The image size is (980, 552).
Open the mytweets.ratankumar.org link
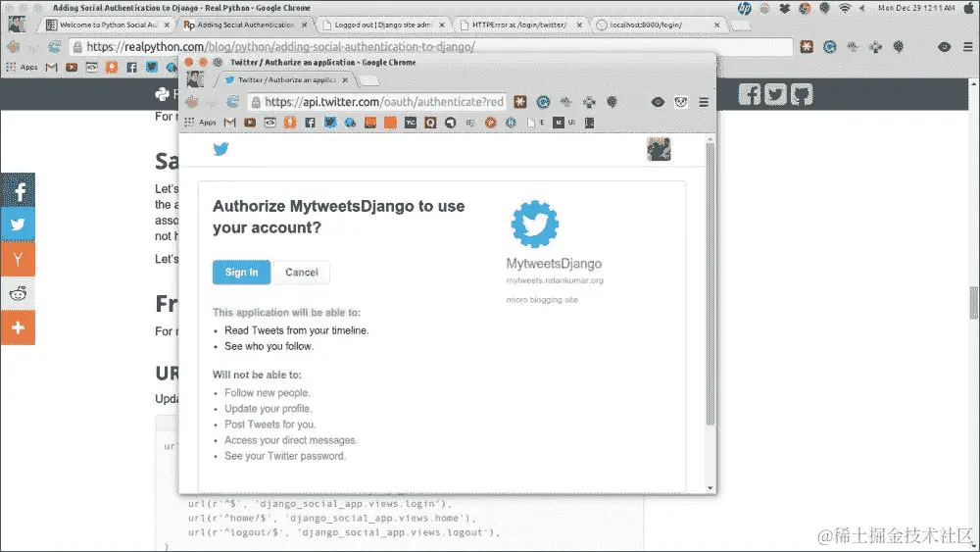[555, 280]
